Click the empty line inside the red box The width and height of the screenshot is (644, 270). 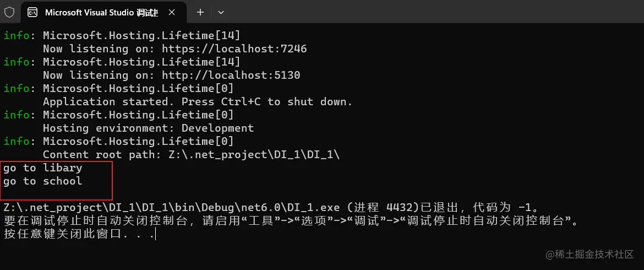57,193
